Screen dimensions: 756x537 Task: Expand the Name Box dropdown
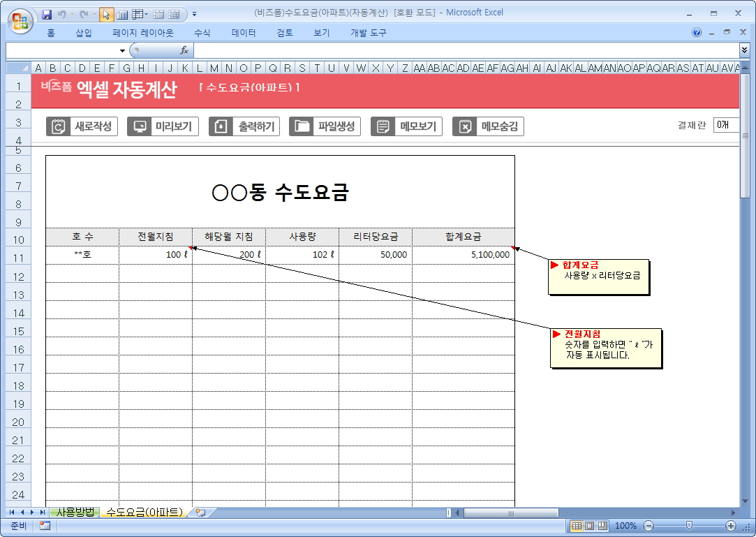click(x=122, y=51)
